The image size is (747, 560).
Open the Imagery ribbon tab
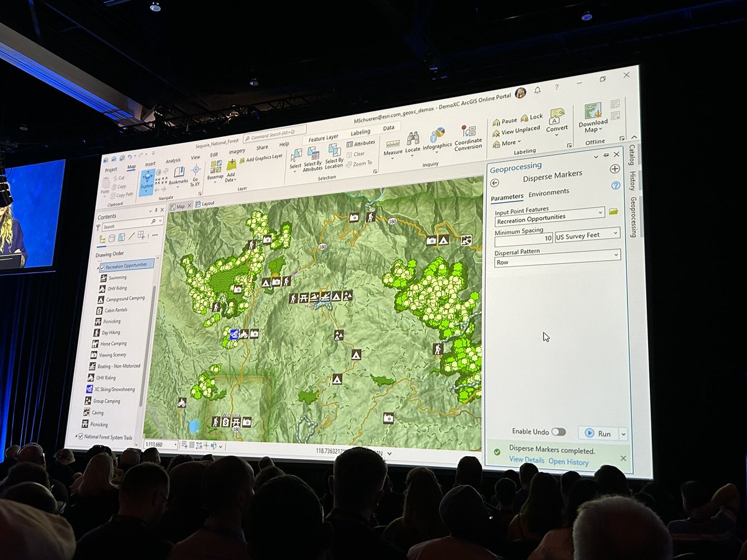pos(237,151)
